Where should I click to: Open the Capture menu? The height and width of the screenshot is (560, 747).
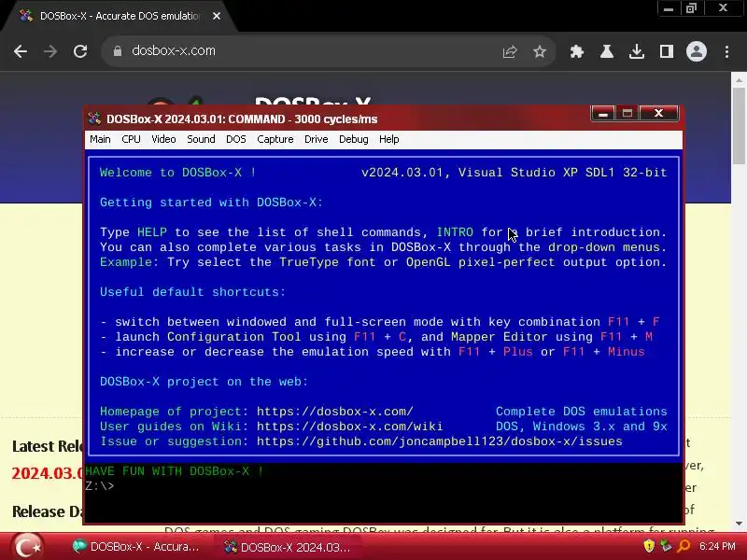(275, 139)
